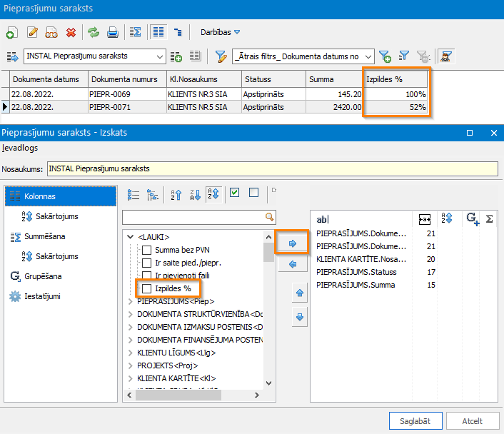
Task: Click the red delete X icon
Action: (x=71, y=32)
